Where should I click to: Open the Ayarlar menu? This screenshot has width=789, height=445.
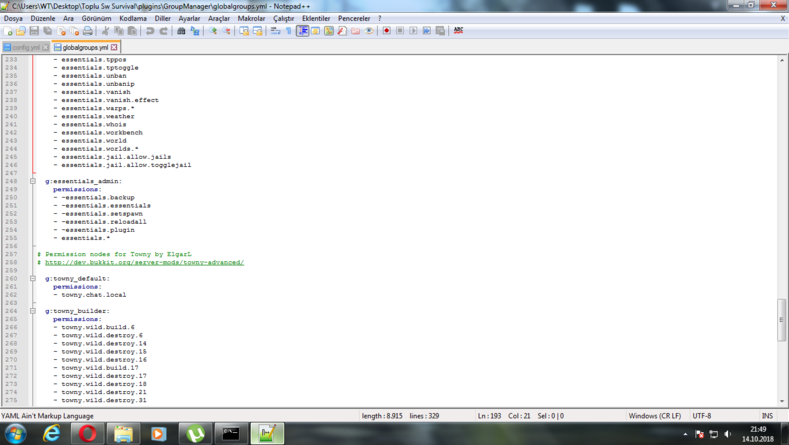click(x=189, y=18)
